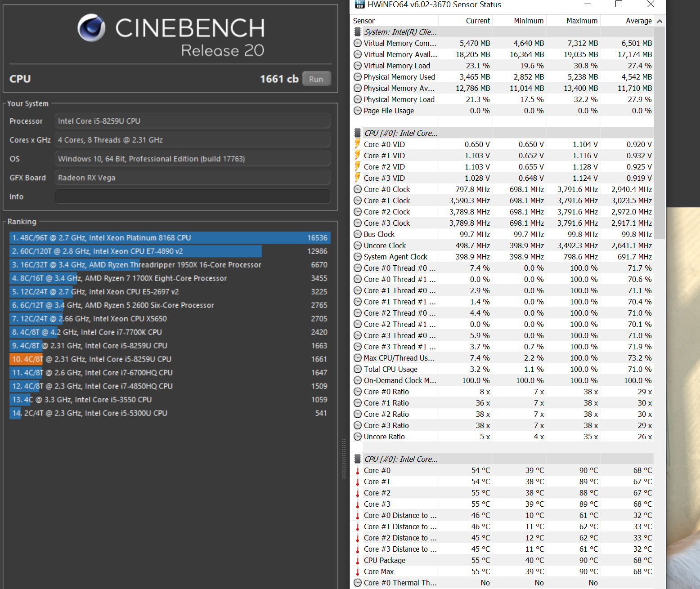
Task: Select the Core #1 Clock sensor row
Action: [502, 201]
